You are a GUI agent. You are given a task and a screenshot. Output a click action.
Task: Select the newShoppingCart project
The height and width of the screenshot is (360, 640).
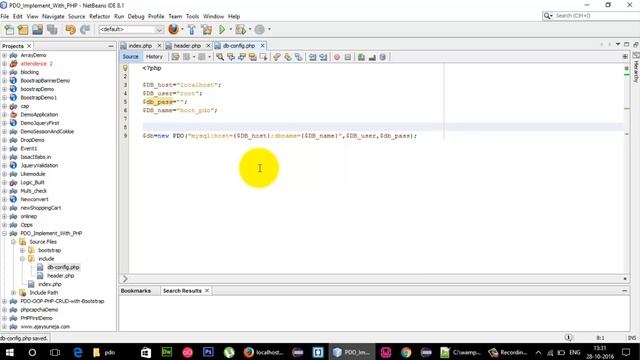tap(40, 208)
